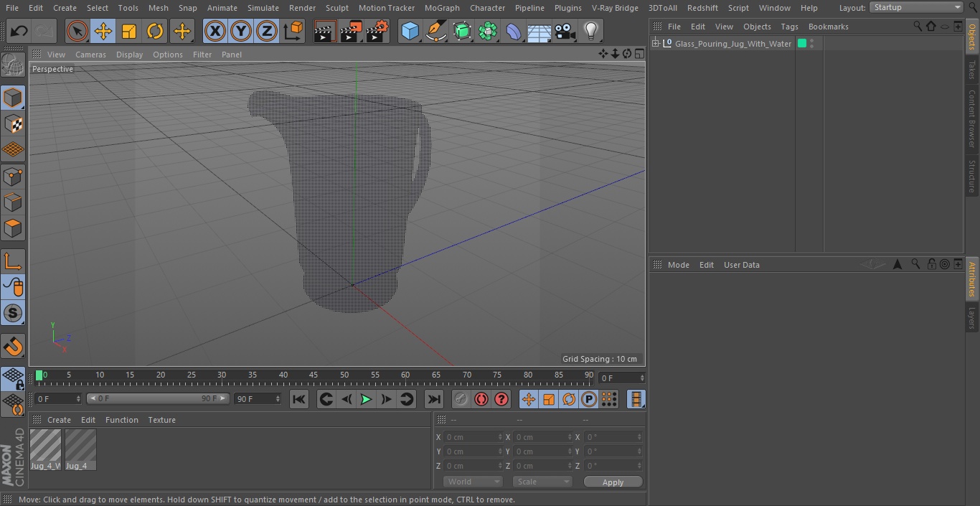This screenshot has width=980, height=506.
Task: Activate the Rotate tool
Action: pyautogui.click(x=155, y=31)
